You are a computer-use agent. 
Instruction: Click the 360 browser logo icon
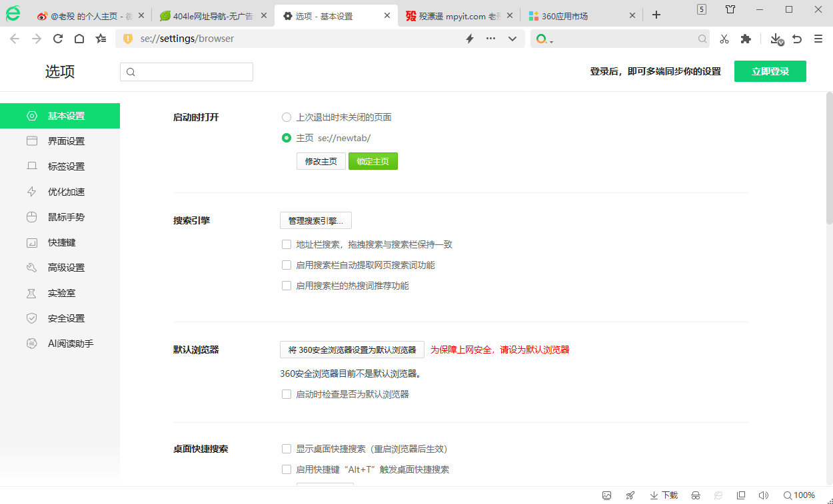click(13, 13)
